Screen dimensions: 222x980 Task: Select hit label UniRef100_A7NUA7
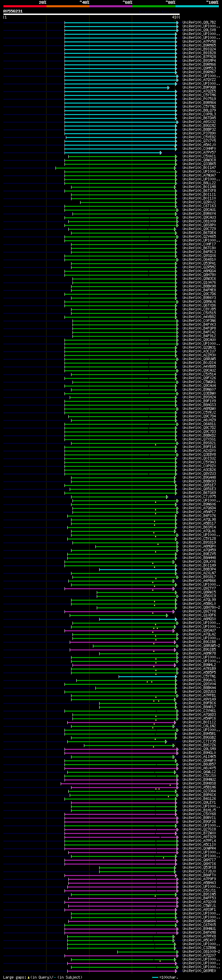(199, 175)
